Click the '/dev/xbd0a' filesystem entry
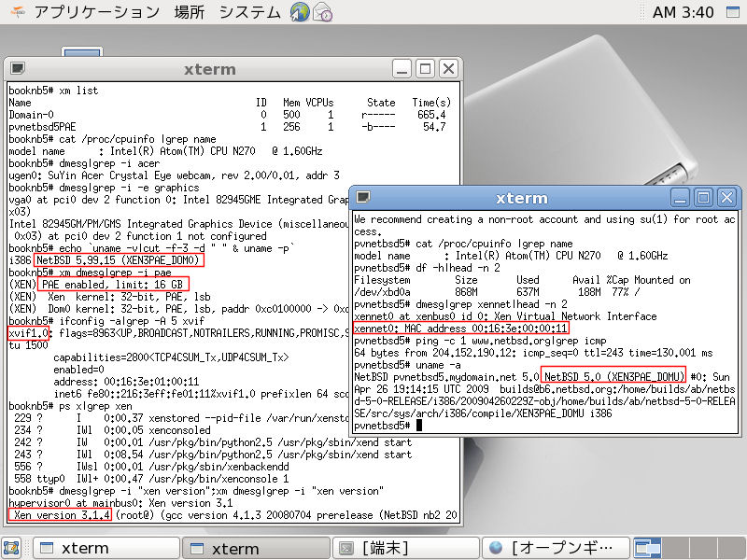The height and width of the screenshot is (560, 747). coord(382,292)
